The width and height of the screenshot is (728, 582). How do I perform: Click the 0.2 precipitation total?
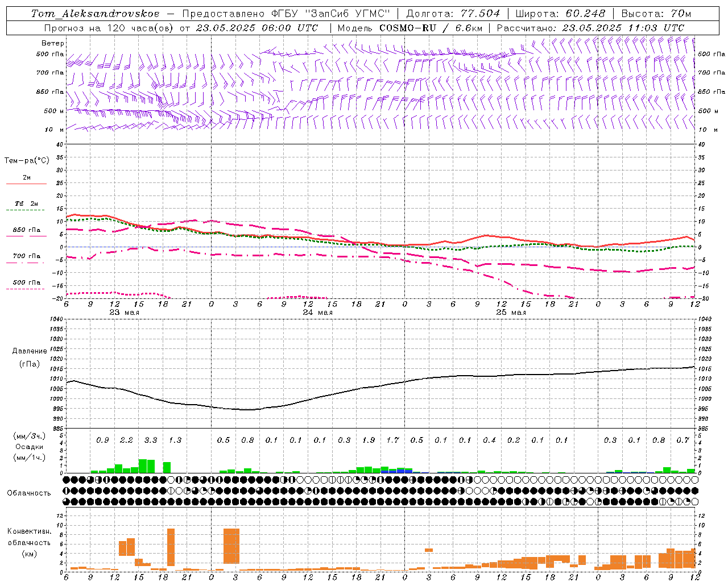(514, 440)
